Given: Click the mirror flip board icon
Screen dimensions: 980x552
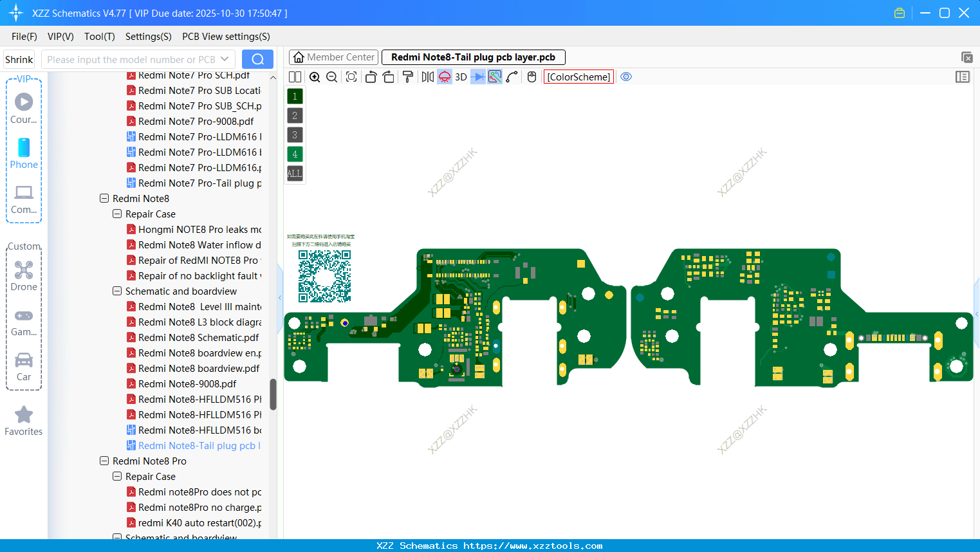Looking at the screenshot, I should click(427, 77).
